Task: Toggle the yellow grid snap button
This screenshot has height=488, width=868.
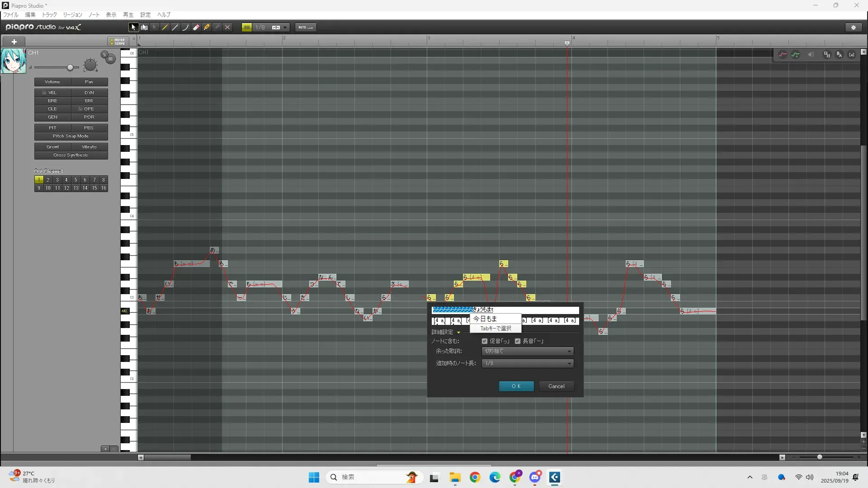Action: point(247,28)
